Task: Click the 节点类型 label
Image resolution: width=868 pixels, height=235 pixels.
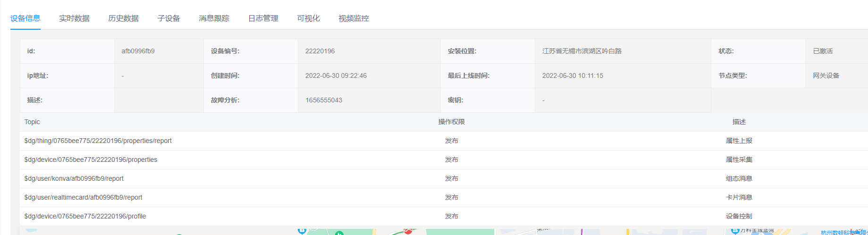Action: [733, 76]
